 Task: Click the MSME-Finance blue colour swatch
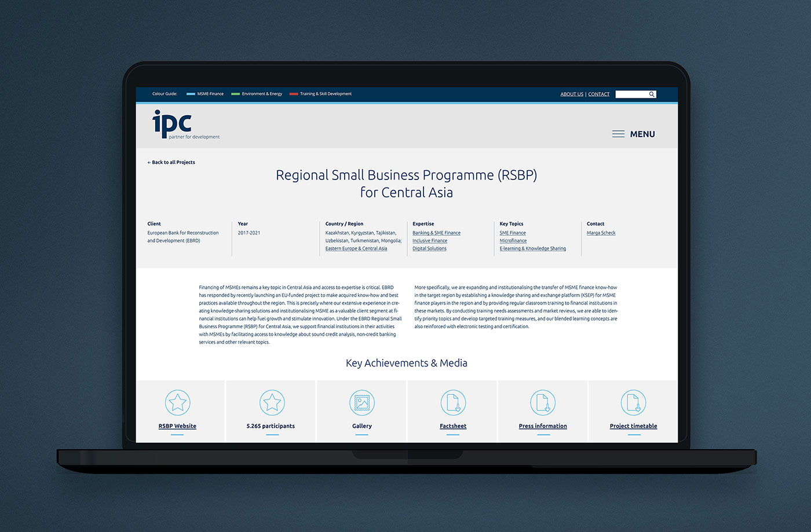(x=191, y=94)
